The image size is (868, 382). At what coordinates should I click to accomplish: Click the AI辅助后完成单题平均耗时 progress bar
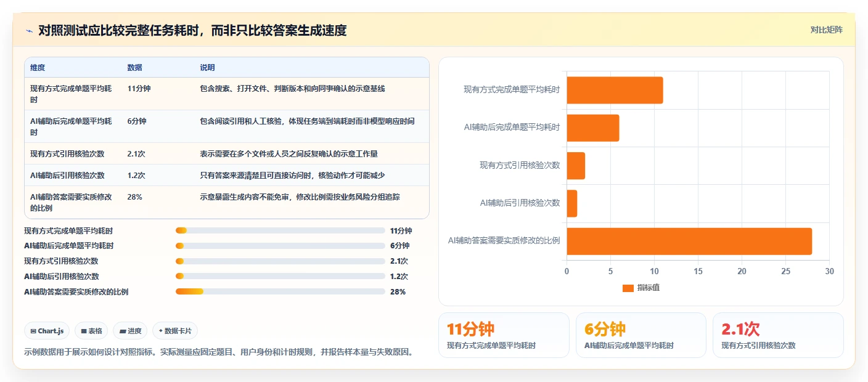point(280,246)
